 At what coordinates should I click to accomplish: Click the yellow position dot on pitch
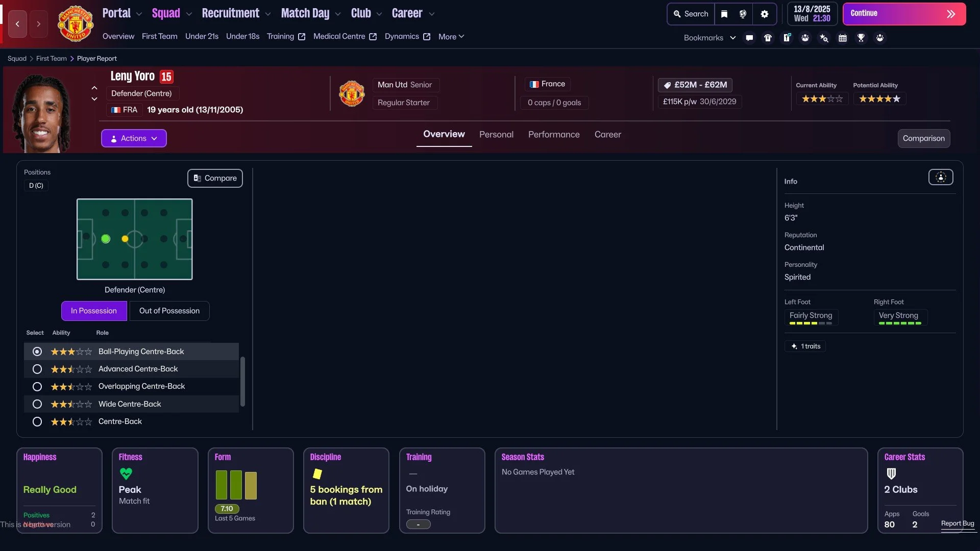point(125,239)
